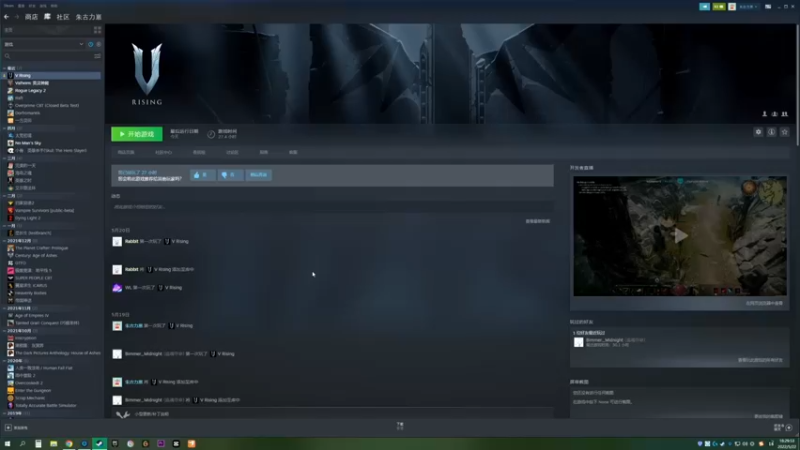Screen dimensions: 800x450
Task: Switch to Big Picture mode icon
Action: [768, 7]
